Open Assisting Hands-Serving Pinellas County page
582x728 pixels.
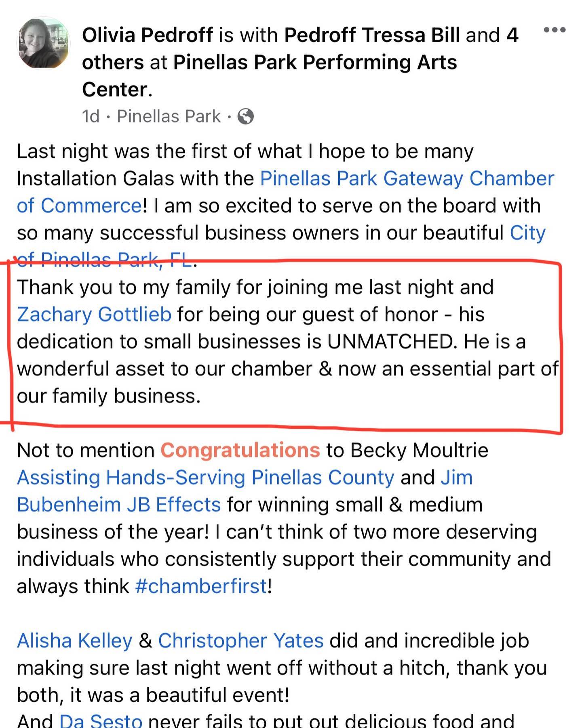205,478
